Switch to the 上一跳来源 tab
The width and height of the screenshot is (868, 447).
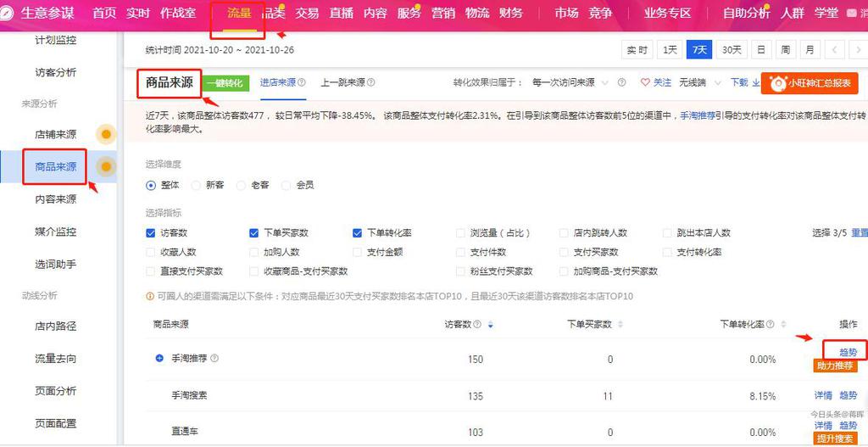pos(342,82)
